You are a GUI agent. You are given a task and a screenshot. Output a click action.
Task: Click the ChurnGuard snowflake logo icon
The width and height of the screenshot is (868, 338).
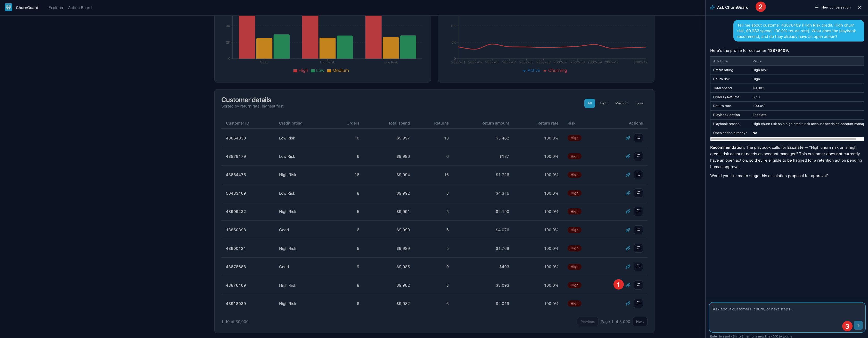(x=9, y=7)
